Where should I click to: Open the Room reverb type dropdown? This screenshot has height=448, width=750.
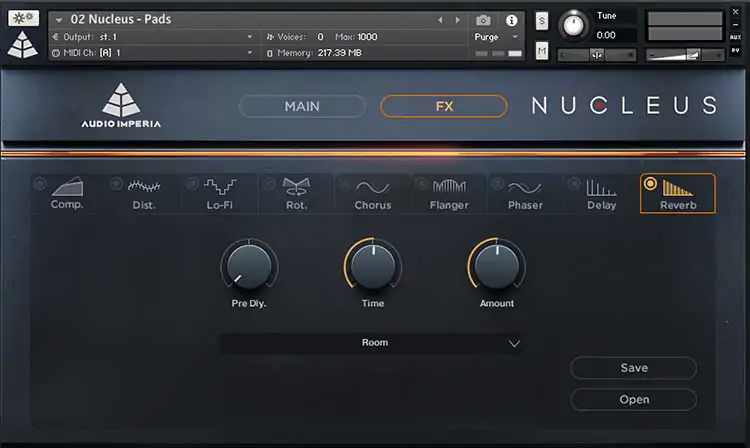[x=372, y=343]
